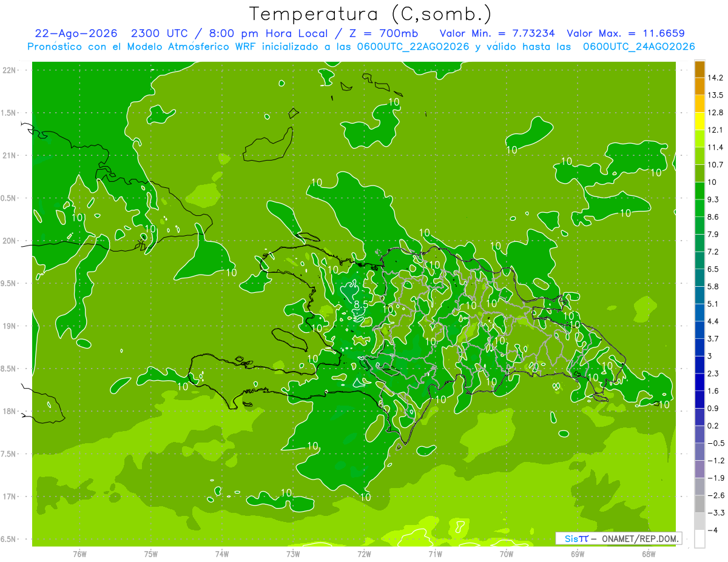Click the "10.7" color scale value
This screenshot has width=728, height=562.
point(715,164)
